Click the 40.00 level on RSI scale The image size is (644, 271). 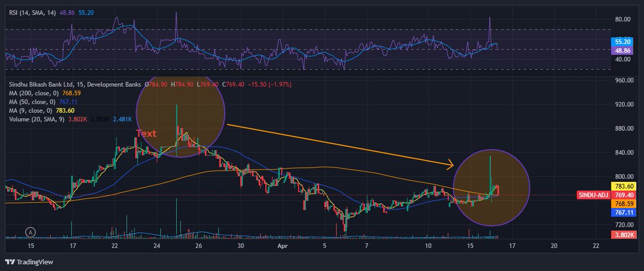[x=622, y=60]
